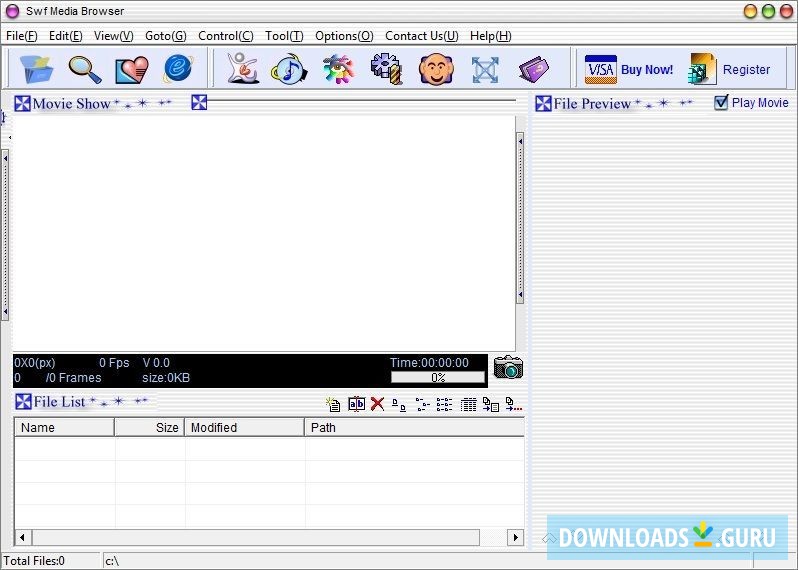Sort file list by Modified column
798x570 pixels.
click(244, 428)
